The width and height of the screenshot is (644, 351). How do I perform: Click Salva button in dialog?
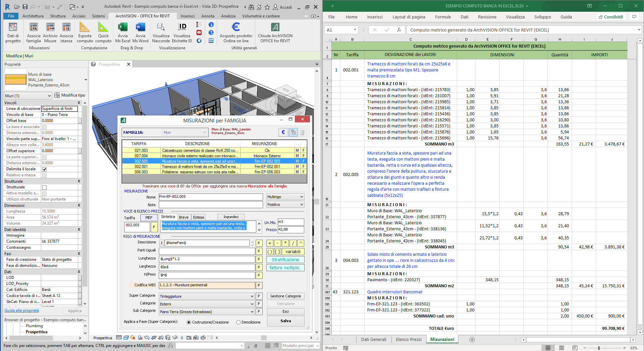click(x=285, y=321)
